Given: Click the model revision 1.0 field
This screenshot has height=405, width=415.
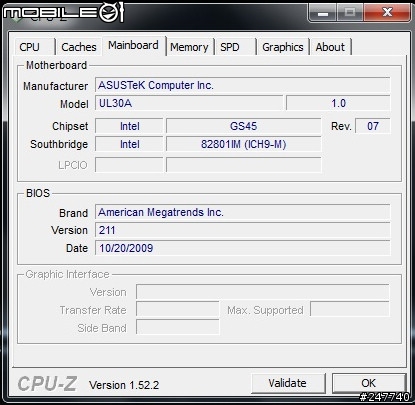Looking at the screenshot, I should pyautogui.click(x=338, y=103).
